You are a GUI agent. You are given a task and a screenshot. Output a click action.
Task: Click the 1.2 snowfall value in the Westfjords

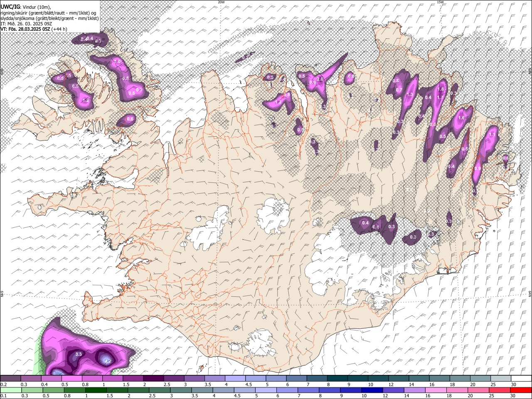[86, 101]
